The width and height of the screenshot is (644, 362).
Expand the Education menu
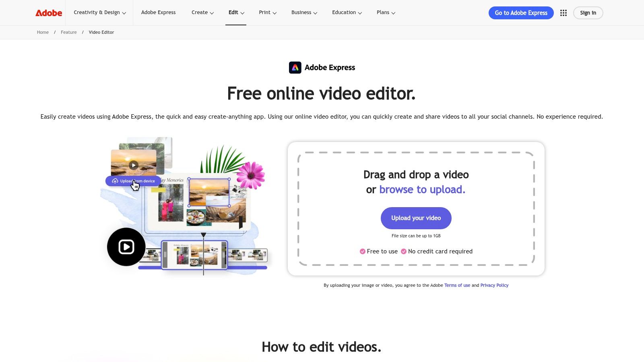pyautogui.click(x=347, y=12)
